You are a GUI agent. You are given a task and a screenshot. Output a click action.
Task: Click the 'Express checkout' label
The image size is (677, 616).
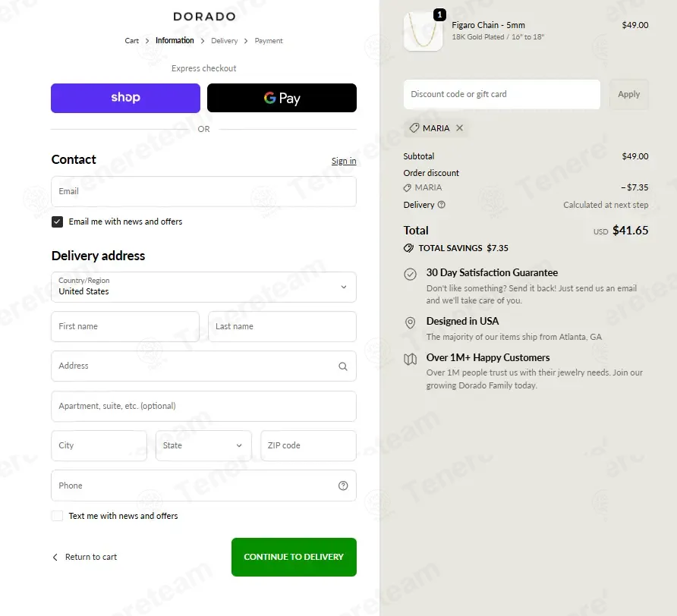tap(204, 68)
